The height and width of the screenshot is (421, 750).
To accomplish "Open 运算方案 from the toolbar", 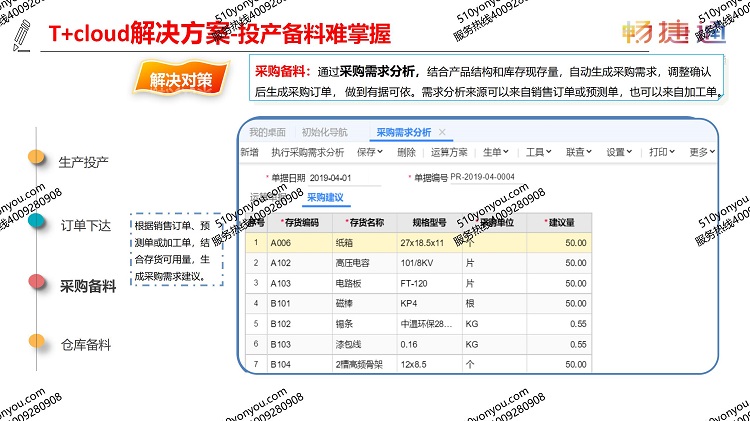I will point(449,153).
